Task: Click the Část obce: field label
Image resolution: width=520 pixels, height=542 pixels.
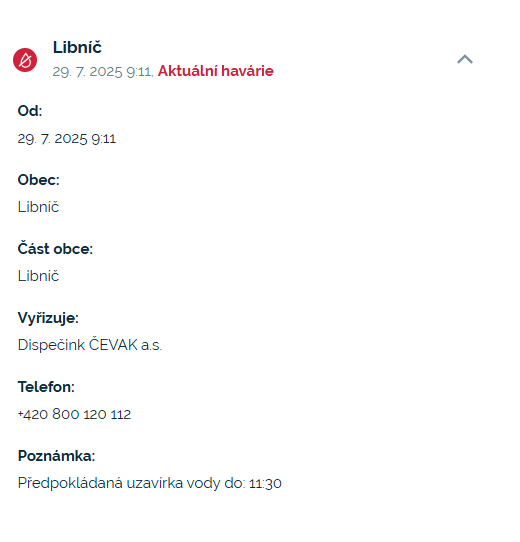Action: click(55, 249)
